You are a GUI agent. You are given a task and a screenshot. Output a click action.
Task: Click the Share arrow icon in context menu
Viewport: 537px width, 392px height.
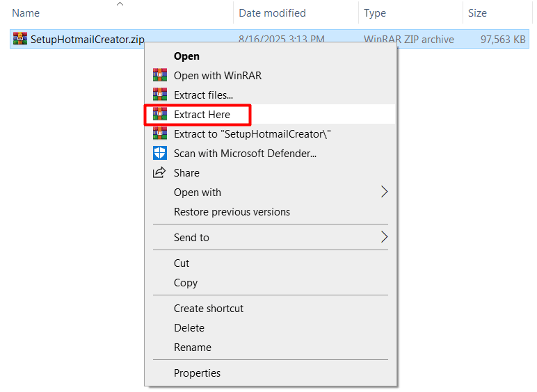[x=159, y=172]
